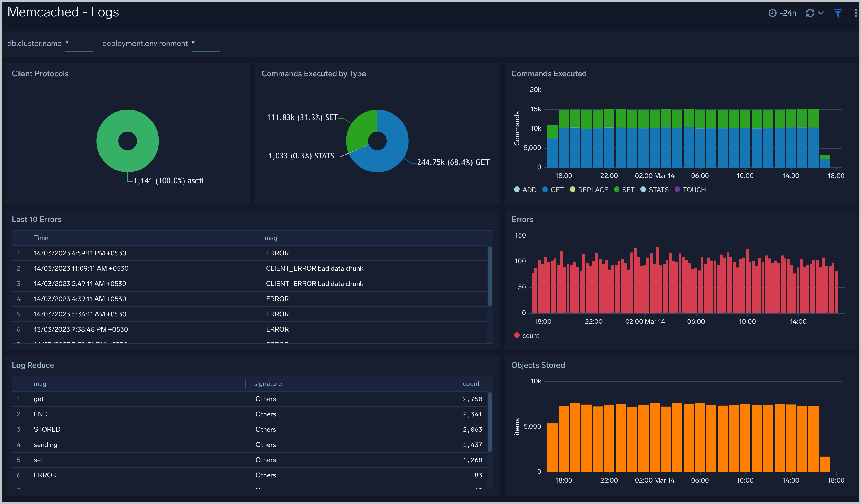Click count value 1,268
This screenshot has width=861, height=504.
point(472,460)
